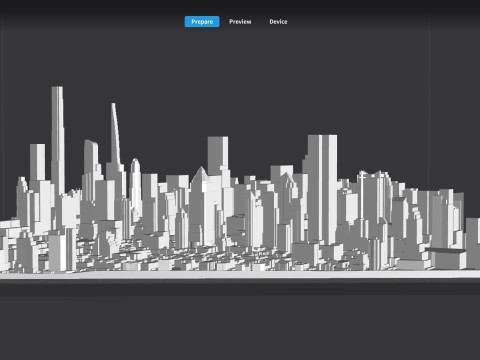Open the Device tab

tap(278, 22)
